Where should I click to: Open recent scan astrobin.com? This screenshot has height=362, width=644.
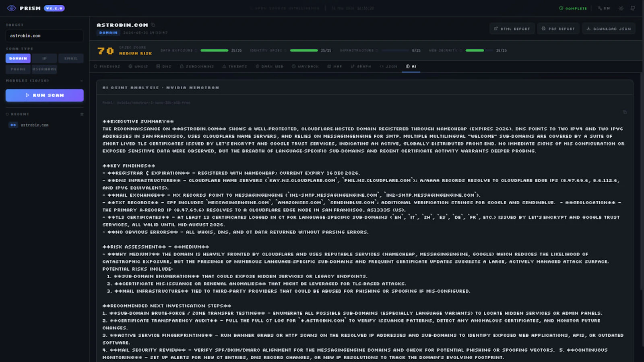[44, 125]
